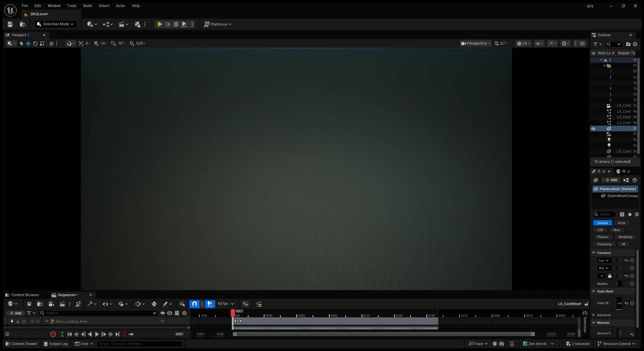
Task: Open the Platforms dropdown
Action: click(x=218, y=24)
